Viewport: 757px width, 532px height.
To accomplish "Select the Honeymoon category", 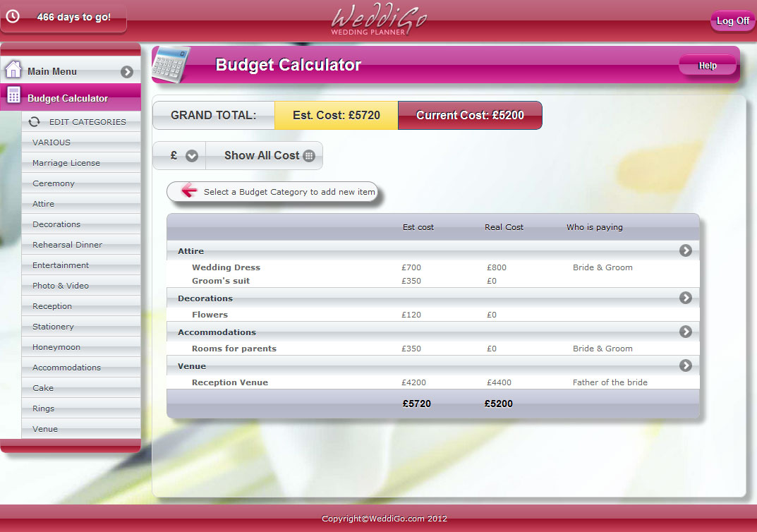I will click(81, 346).
